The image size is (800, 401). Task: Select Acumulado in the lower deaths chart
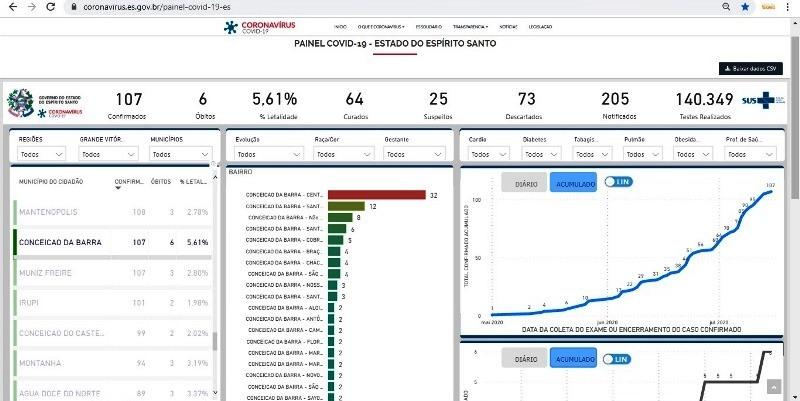point(573,358)
